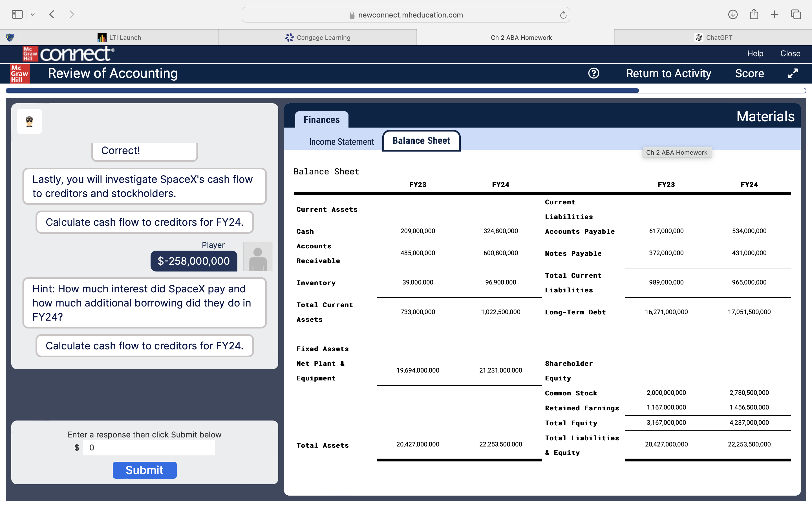
Task: Click the Long-Term Debt row label
Action: (575, 312)
